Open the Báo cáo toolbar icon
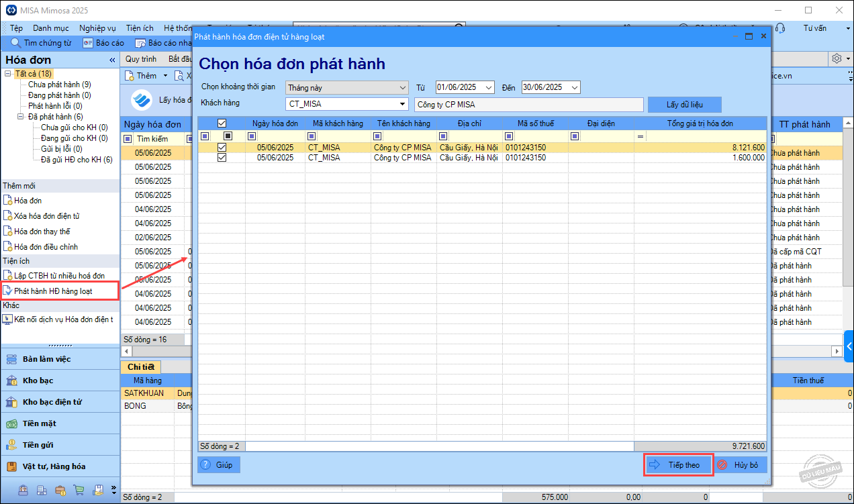The width and height of the screenshot is (854, 504). pos(87,43)
